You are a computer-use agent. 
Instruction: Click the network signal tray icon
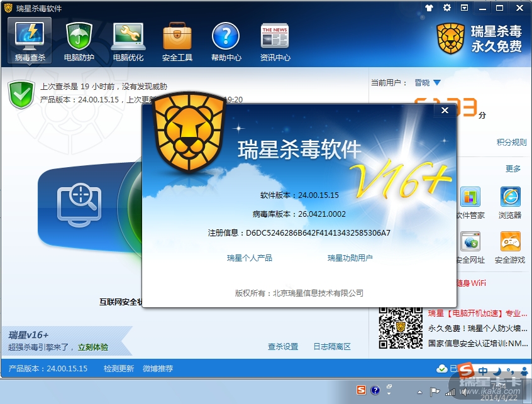click(x=450, y=392)
